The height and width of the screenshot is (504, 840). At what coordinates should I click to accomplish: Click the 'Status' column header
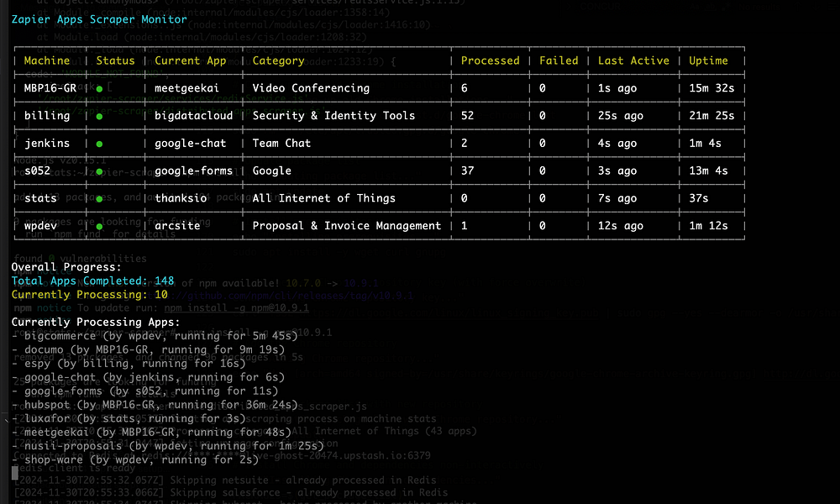115,60
